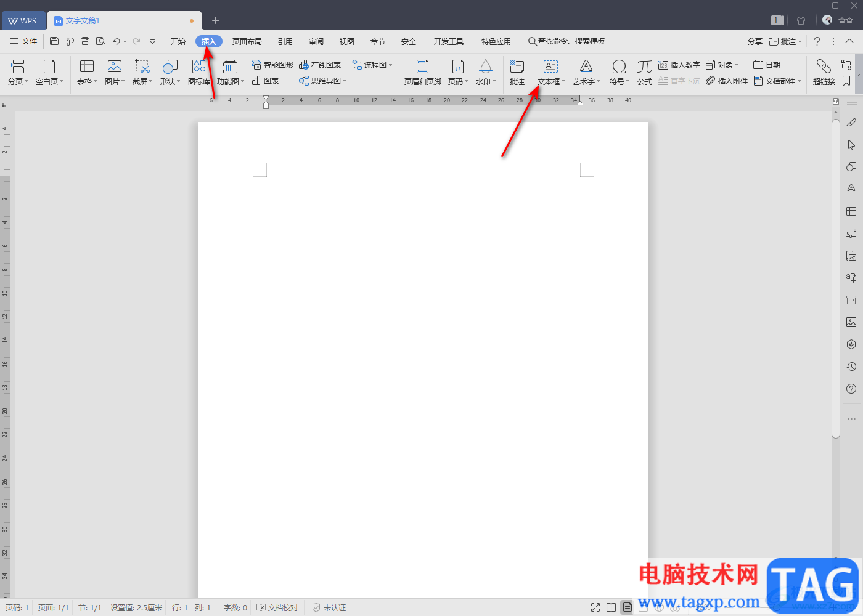863x616 pixels.
Task: Click the Print icon in quick access toolbar
Action: (85, 41)
